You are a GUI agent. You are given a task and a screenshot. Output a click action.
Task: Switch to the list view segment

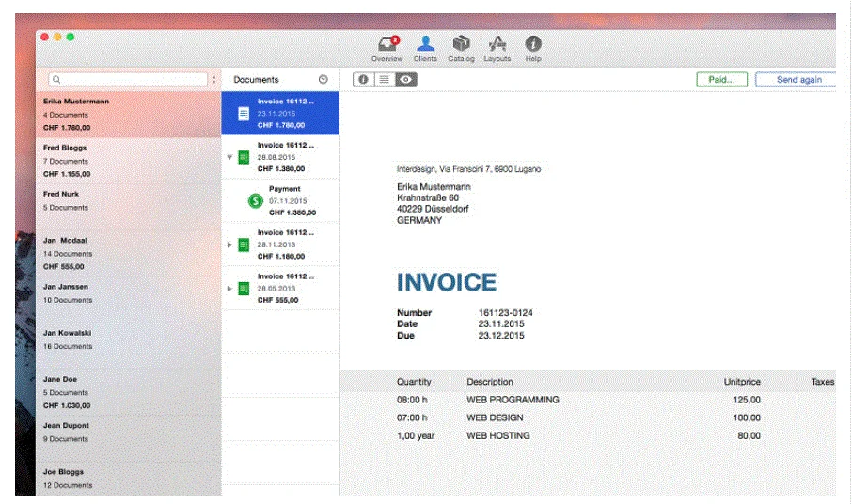pyautogui.click(x=385, y=79)
